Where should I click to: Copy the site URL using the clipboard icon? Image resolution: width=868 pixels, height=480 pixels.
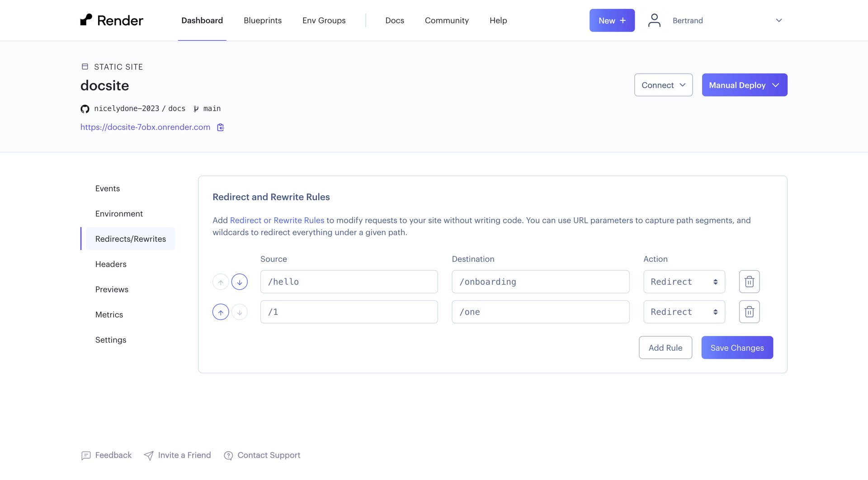coord(221,127)
